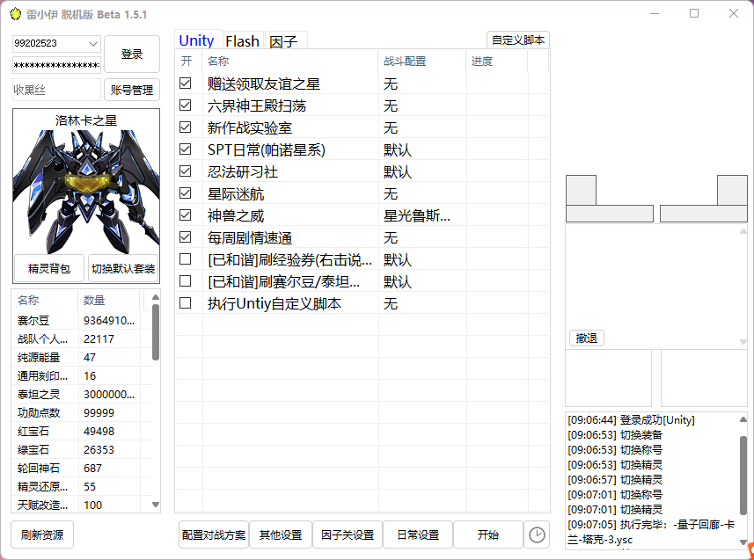The width and height of the screenshot is (754, 560).
Task: Click 切换默认套装 button
Action: click(123, 268)
